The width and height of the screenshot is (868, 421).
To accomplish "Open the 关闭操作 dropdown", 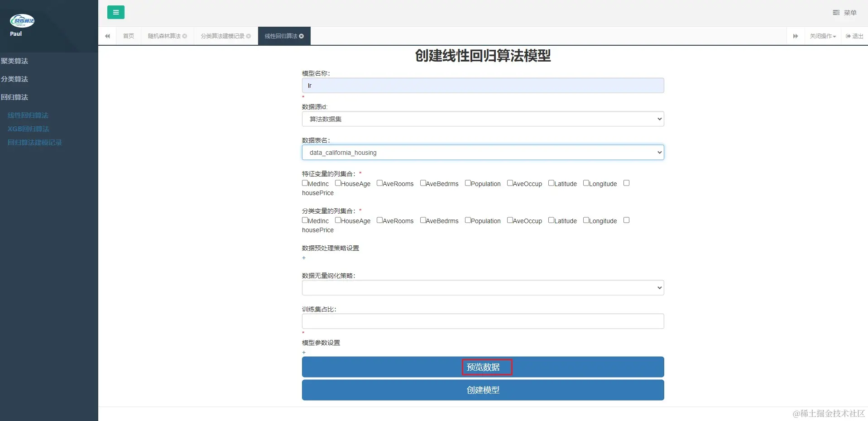I will (x=823, y=36).
